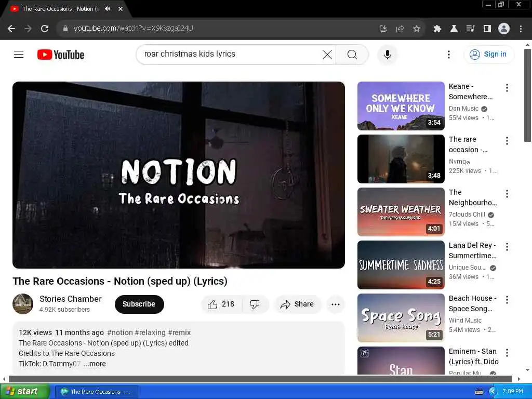Share this page from address bar

pos(400,29)
